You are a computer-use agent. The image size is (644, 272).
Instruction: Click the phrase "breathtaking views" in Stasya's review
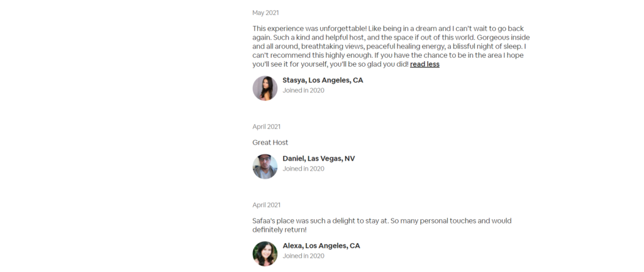point(332,47)
